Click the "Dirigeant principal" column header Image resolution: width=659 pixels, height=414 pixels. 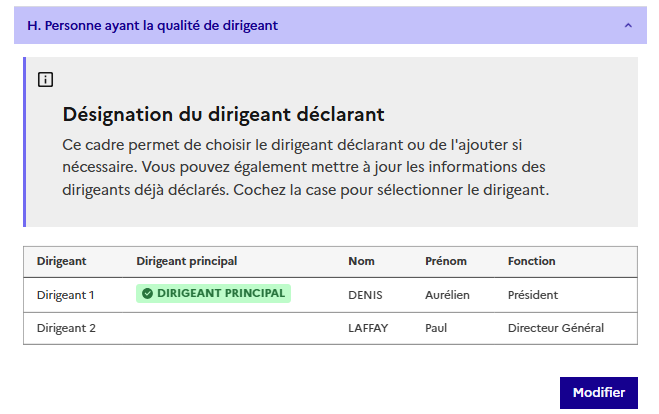click(x=187, y=261)
